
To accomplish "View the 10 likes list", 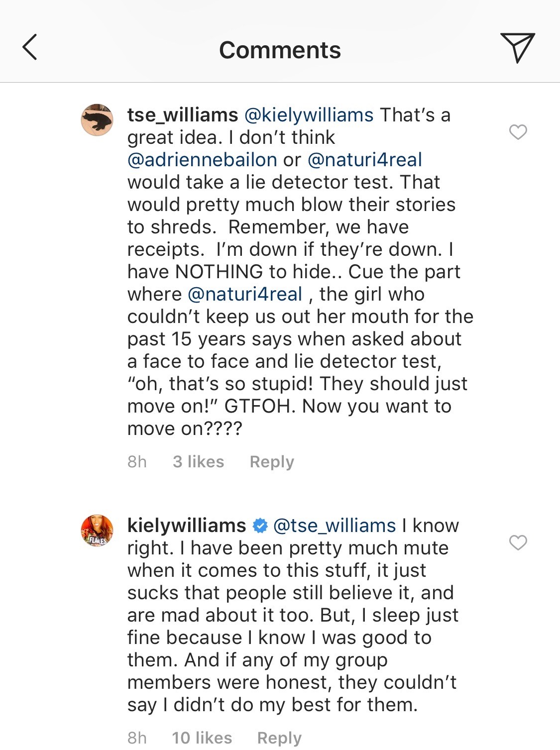I will pyautogui.click(x=202, y=738).
